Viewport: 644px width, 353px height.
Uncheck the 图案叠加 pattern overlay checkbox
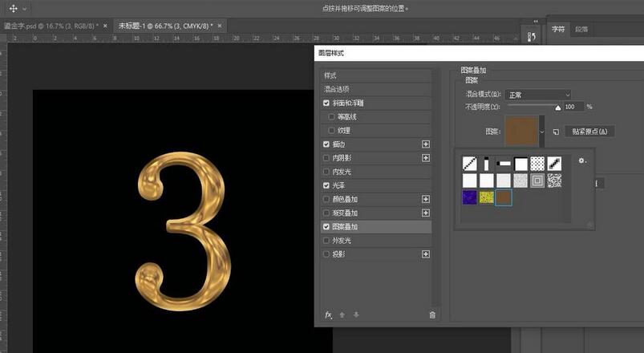[326, 226]
